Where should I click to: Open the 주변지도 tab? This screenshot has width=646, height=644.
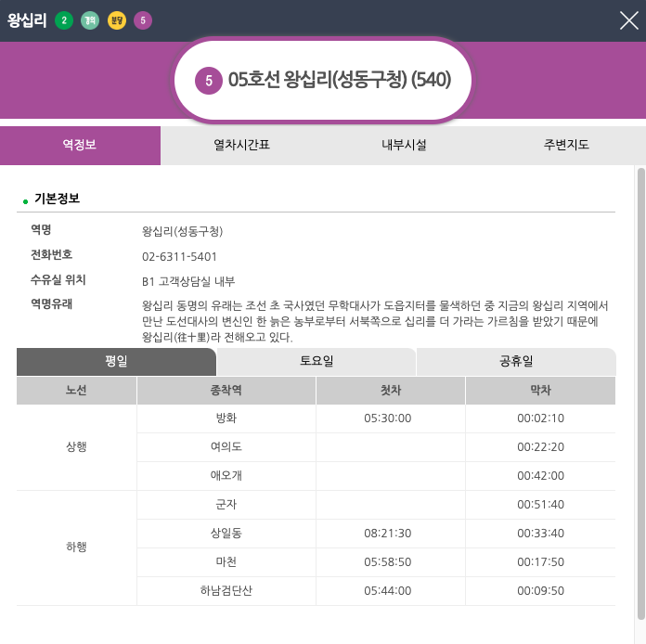pyautogui.click(x=566, y=146)
